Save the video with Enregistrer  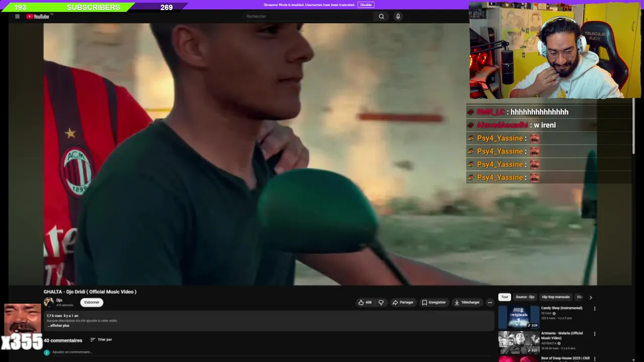pyautogui.click(x=434, y=302)
